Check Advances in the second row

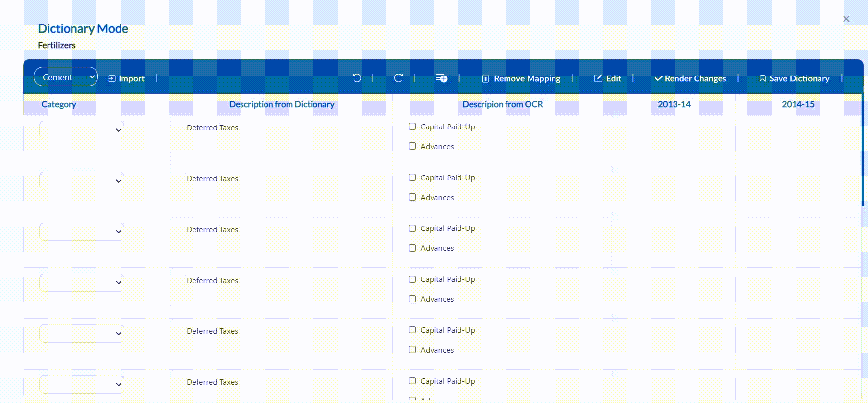click(412, 197)
